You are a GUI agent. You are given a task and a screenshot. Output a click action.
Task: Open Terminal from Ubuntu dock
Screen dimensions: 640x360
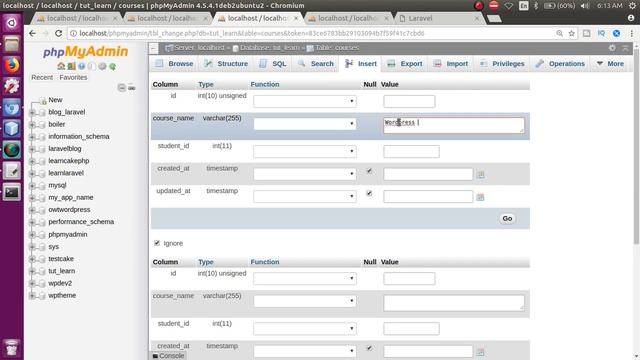click(x=11, y=192)
